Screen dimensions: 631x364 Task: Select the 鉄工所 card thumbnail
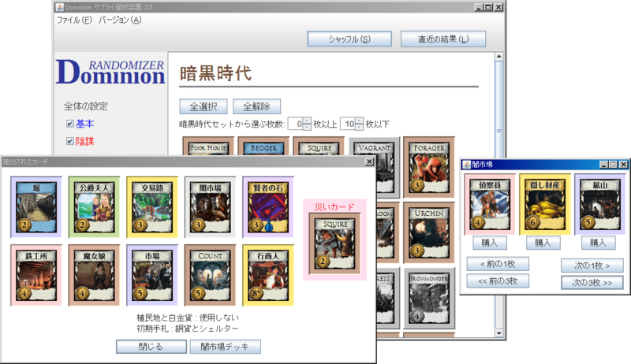(36, 275)
